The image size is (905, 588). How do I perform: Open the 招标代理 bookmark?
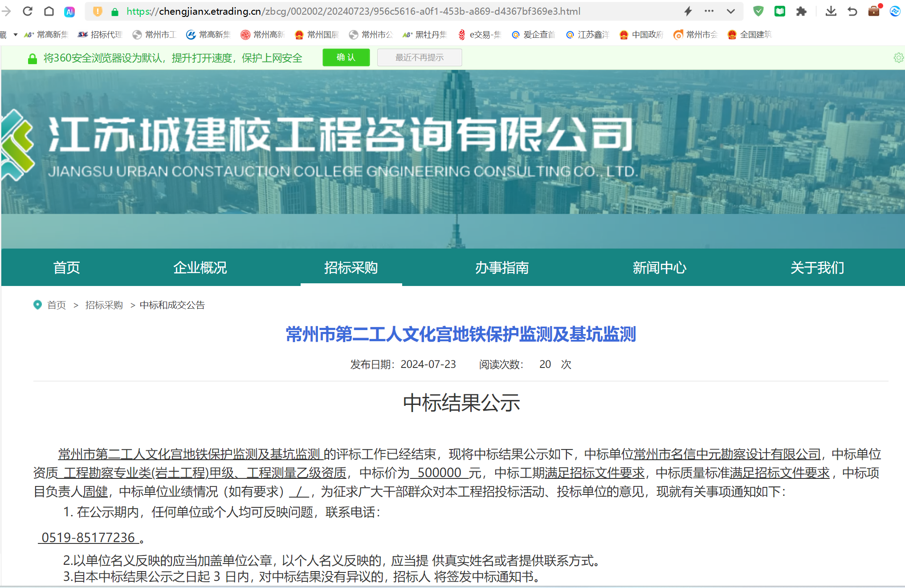coord(100,35)
